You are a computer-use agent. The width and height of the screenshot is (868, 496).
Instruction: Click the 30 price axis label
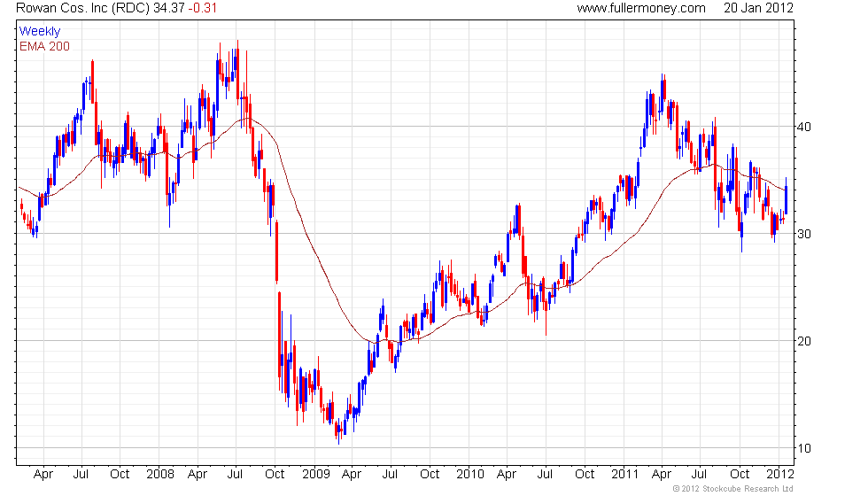pyautogui.click(x=804, y=234)
